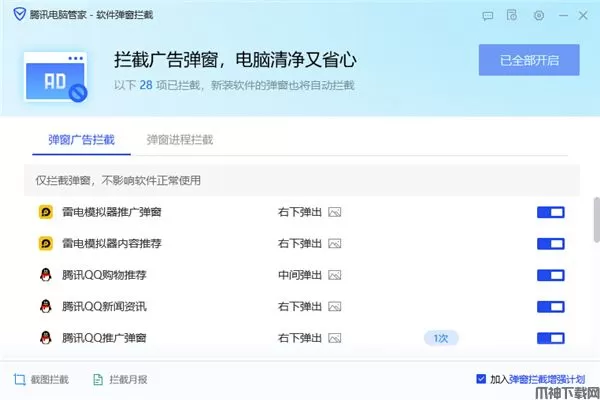Toggle blocking for 腾讯QQ新闻资讯

(x=551, y=307)
